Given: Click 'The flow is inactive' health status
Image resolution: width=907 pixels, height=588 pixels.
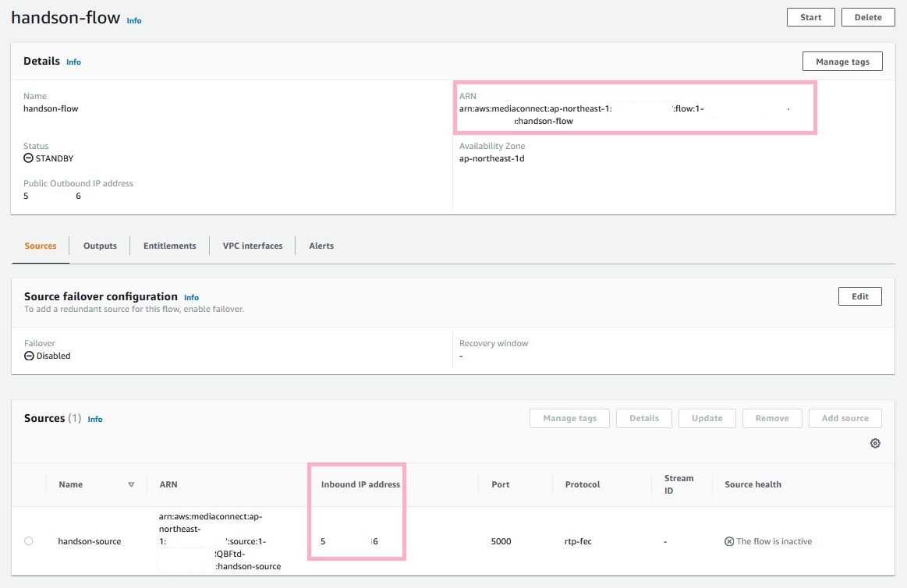Looking at the screenshot, I should (768, 541).
